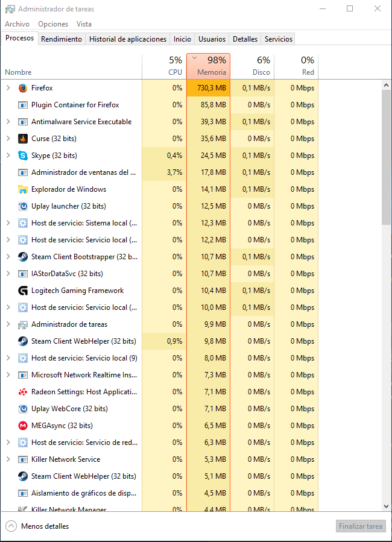Expand the Administrador de tareas process row
The width and height of the screenshot is (392, 542).
tap(8, 324)
